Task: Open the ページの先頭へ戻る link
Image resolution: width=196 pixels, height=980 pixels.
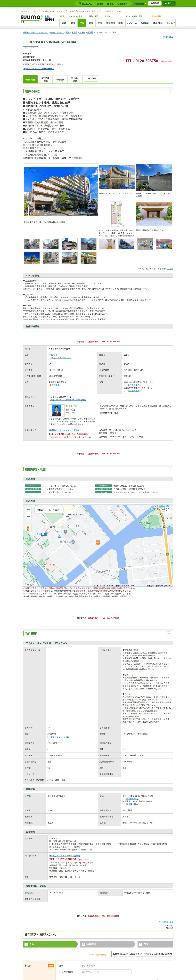Action: pos(166,922)
